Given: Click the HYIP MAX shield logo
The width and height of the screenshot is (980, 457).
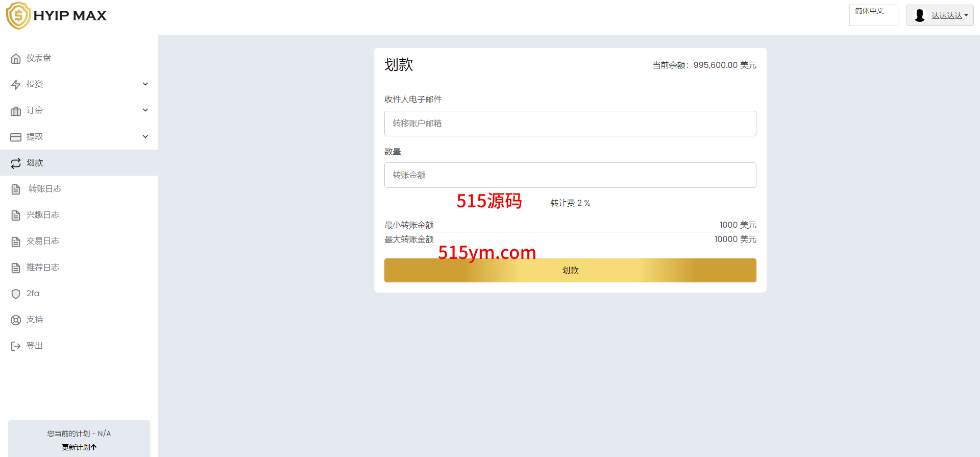Looking at the screenshot, I should pos(18,16).
